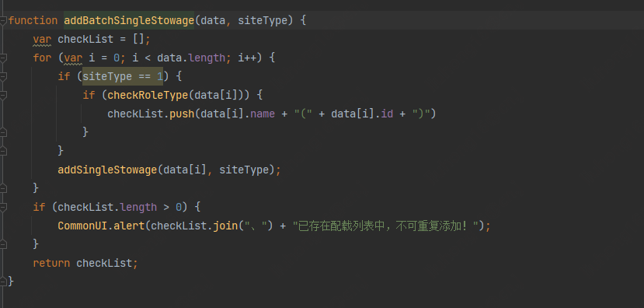Click the fold end marker on the last line
644x308 pixels.
(x=3, y=282)
